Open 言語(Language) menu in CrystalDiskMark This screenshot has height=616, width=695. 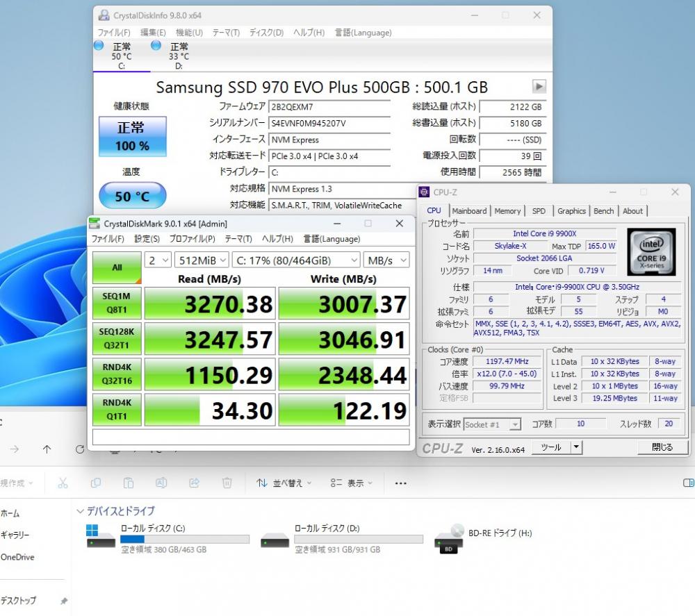tap(332, 239)
